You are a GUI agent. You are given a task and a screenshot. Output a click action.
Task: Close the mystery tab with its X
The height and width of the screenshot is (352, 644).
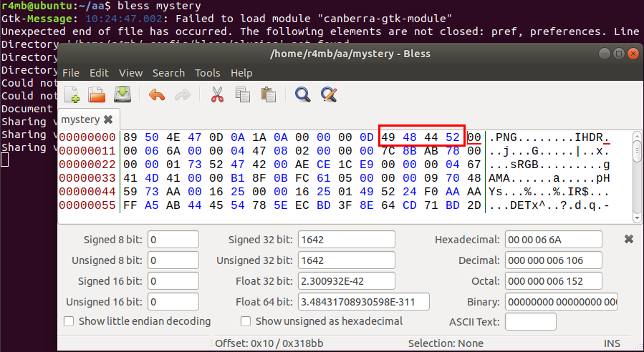coord(108,119)
